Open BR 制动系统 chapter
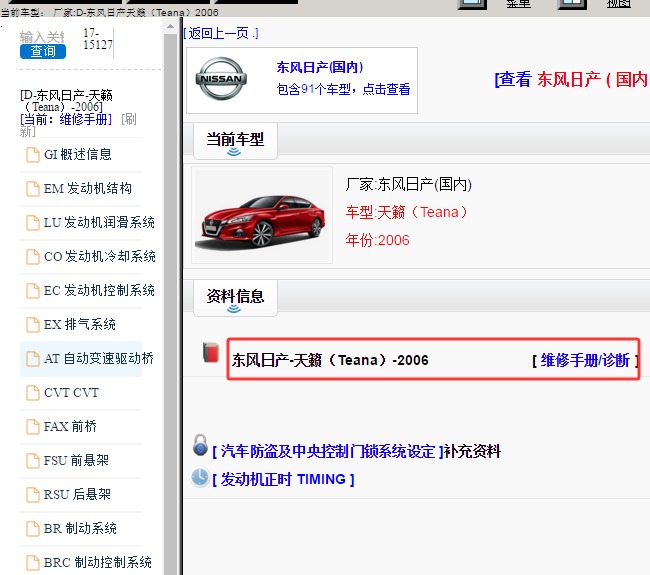Viewport: 650px width, 575px height. pyautogui.click(x=80, y=528)
